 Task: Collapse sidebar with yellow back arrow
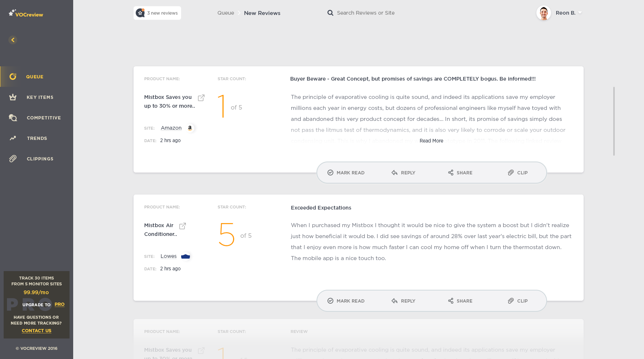(13, 40)
